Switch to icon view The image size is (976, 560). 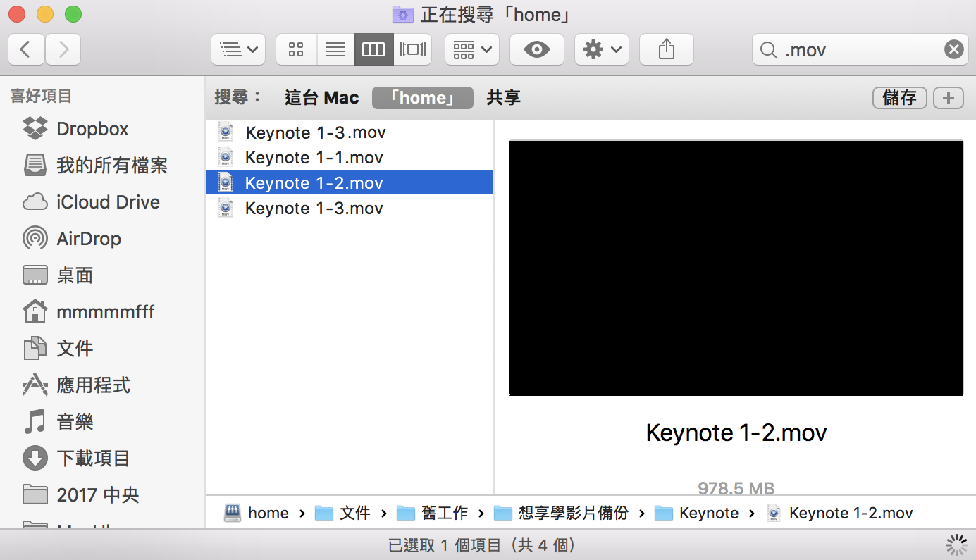coord(296,49)
